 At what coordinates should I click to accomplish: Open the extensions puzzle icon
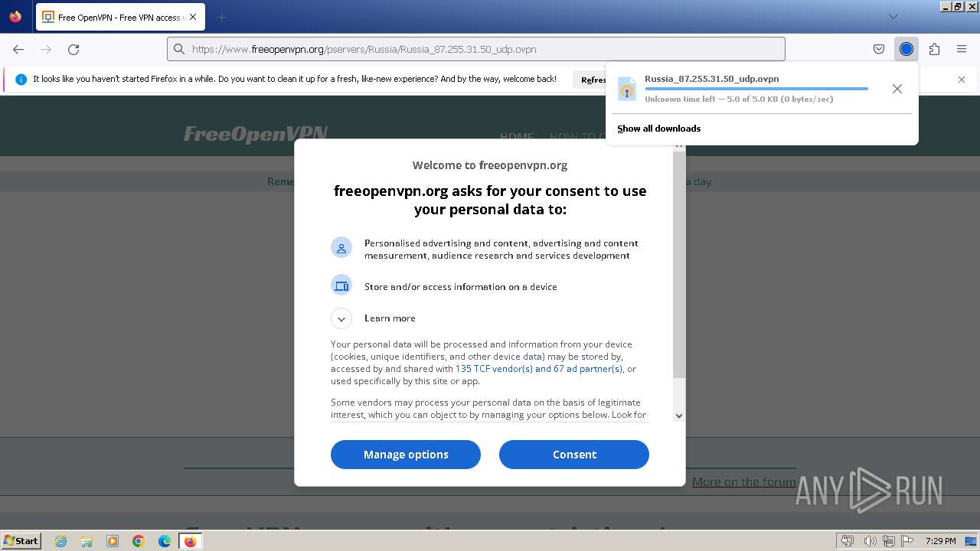(934, 49)
